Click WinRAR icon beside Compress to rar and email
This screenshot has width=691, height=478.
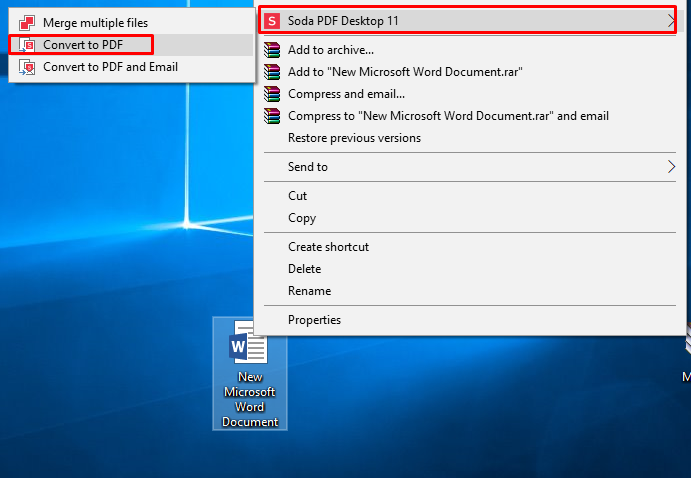click(x=272, y=116)
